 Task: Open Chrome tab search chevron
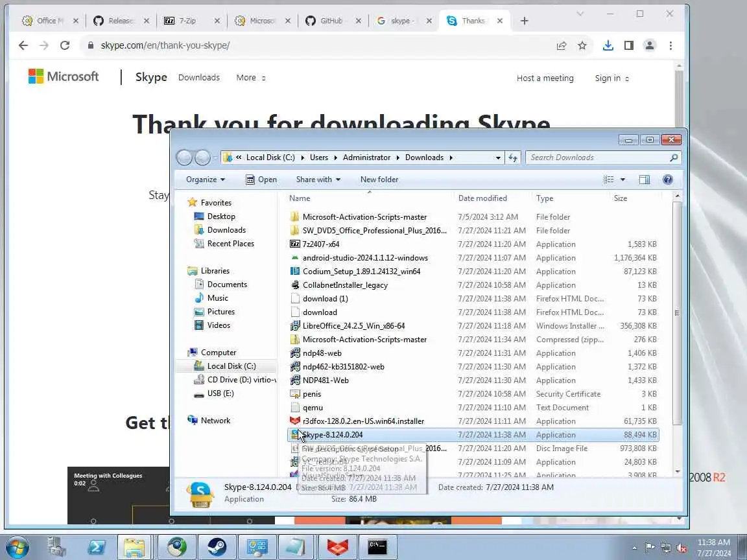(580, 14)
